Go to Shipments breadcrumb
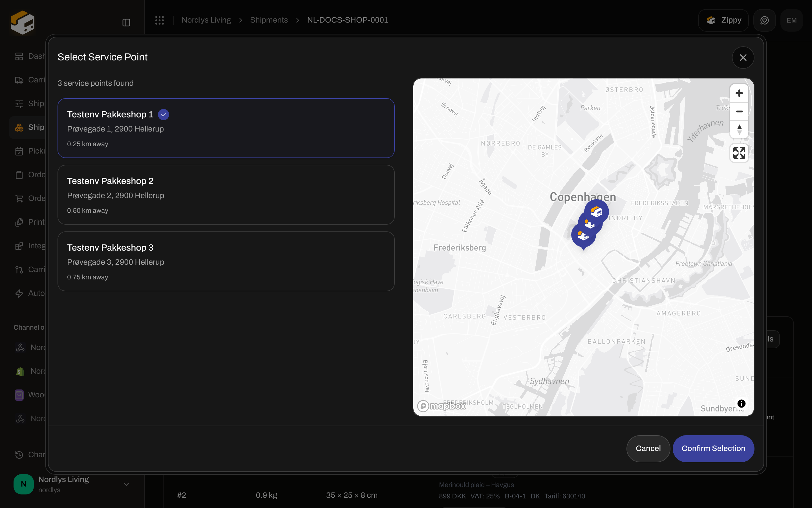Image resolution: width=812 pixels, height=508 pixels. tap(269, 20)
